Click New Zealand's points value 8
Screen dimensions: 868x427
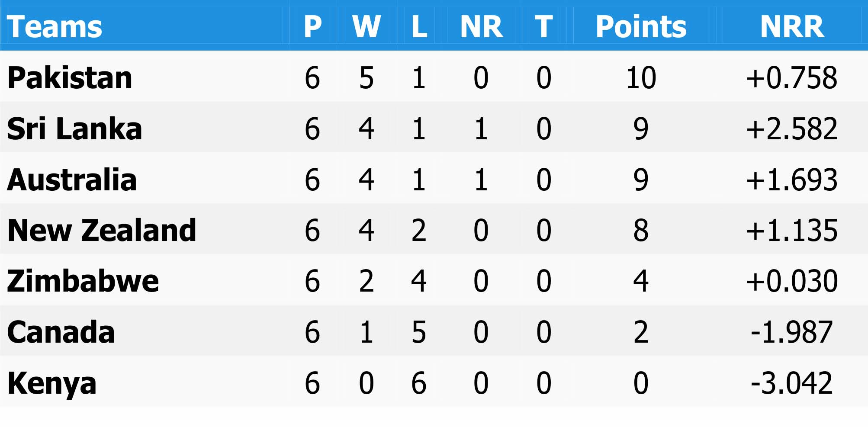tap(641, 230)
